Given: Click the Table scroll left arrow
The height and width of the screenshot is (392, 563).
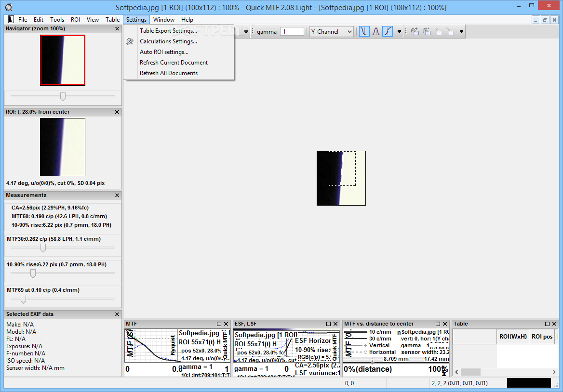Looking at the screenshot, I should click(457, 372).
